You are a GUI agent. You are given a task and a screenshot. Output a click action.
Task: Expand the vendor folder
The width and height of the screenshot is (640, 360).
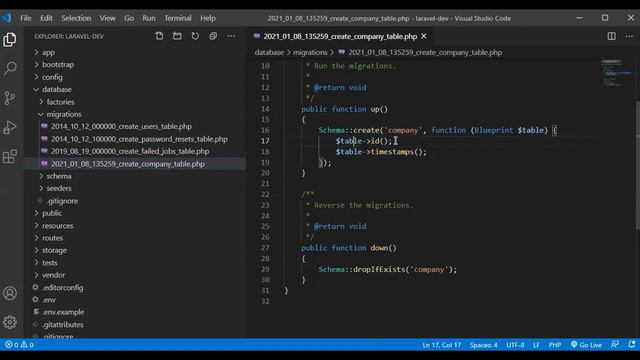[x=135, y=275]
